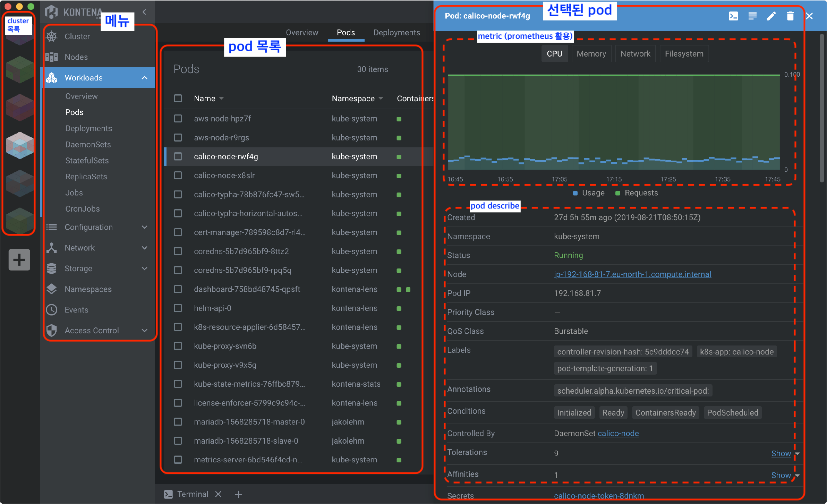Tick checkbox for helm-api-0 pod
This screenshot has height=504, width=827.
tap(178, 308)
